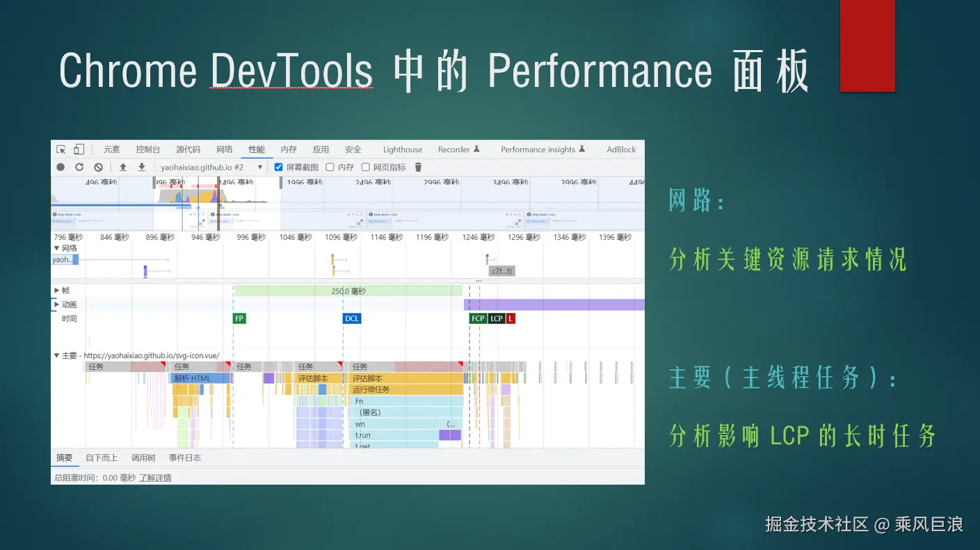980x550 pixels.
Task: Switch to the Recorder tab
Action: (x=459, y=149)
